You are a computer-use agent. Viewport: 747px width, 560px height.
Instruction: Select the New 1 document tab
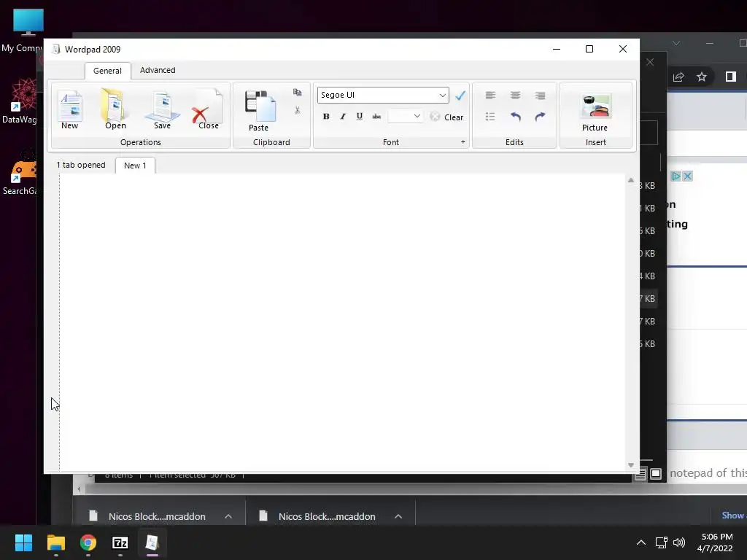click(x=135, y=166)
